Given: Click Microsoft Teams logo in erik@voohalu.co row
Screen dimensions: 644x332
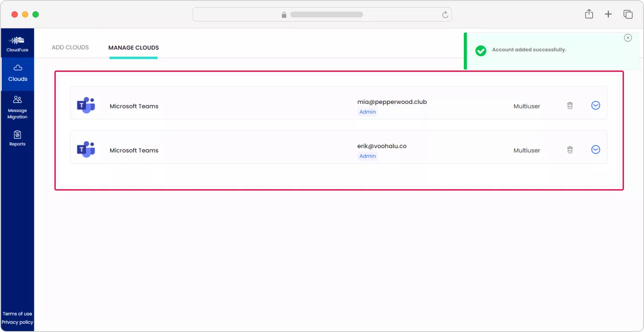Looking at the screenshot, I should click(86, 149).
